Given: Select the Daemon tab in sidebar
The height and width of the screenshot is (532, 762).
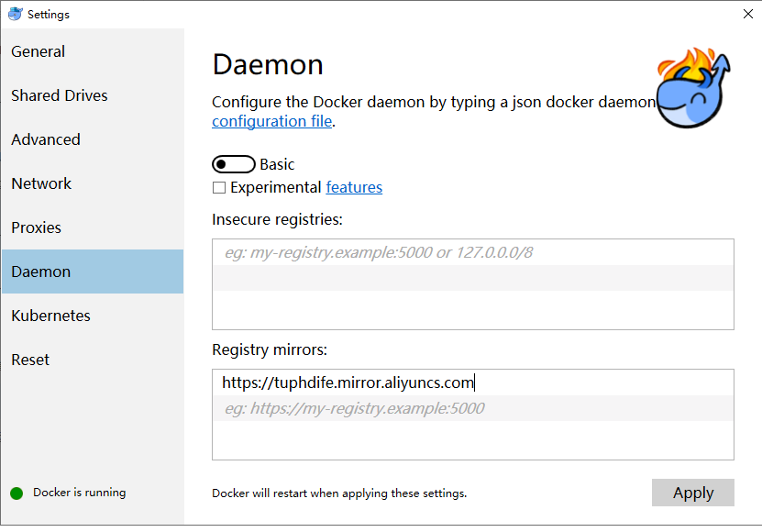Looking at the screenshot, I should pos(41,272).
